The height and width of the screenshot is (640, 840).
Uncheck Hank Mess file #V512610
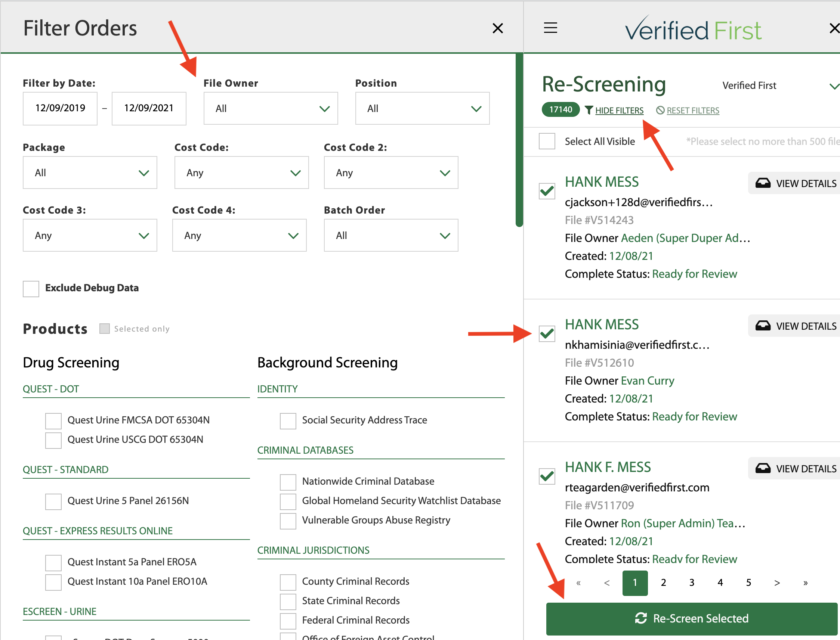point(547,334)
